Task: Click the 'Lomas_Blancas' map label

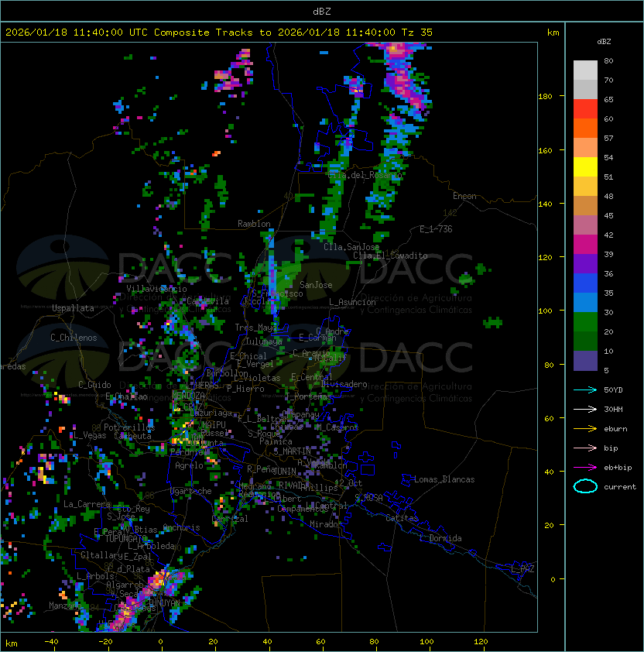Action: 444,479
